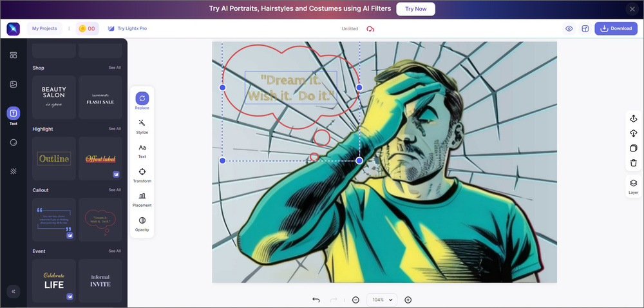Click the Try Now banner button

click(415, 9)
